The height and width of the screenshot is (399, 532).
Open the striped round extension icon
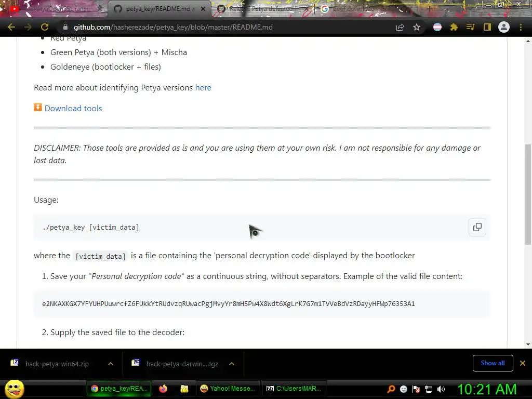point(437,27)
